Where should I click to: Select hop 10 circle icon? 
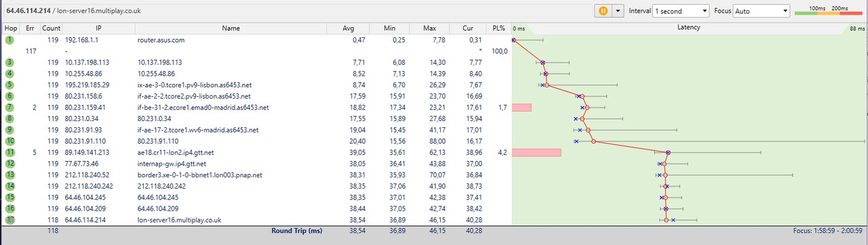[9, 141]
